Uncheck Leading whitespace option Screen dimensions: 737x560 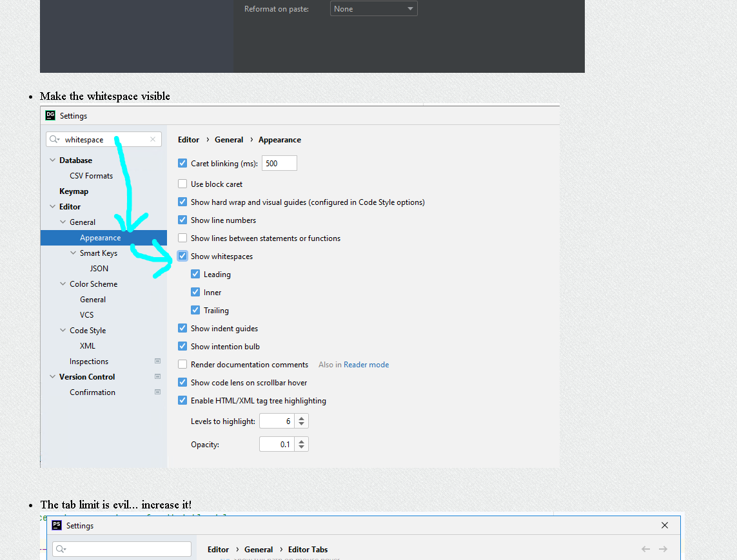195,274
